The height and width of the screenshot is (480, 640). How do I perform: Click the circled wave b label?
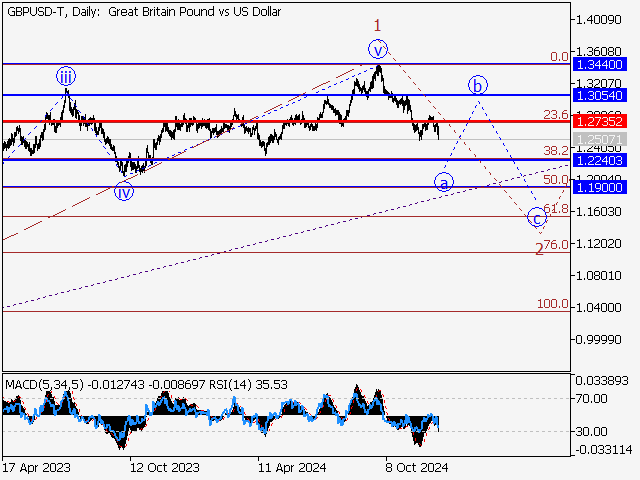pos(478,85)
